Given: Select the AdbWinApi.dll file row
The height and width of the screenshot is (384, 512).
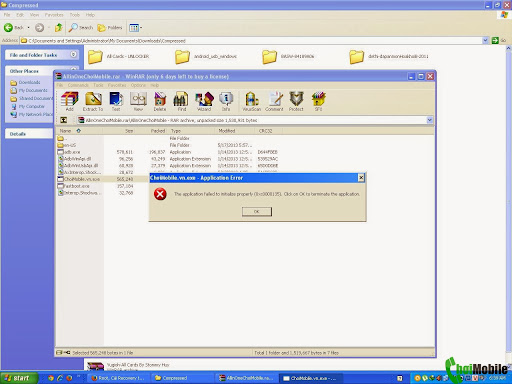Looking at the screenshot, I should [168, 159].
